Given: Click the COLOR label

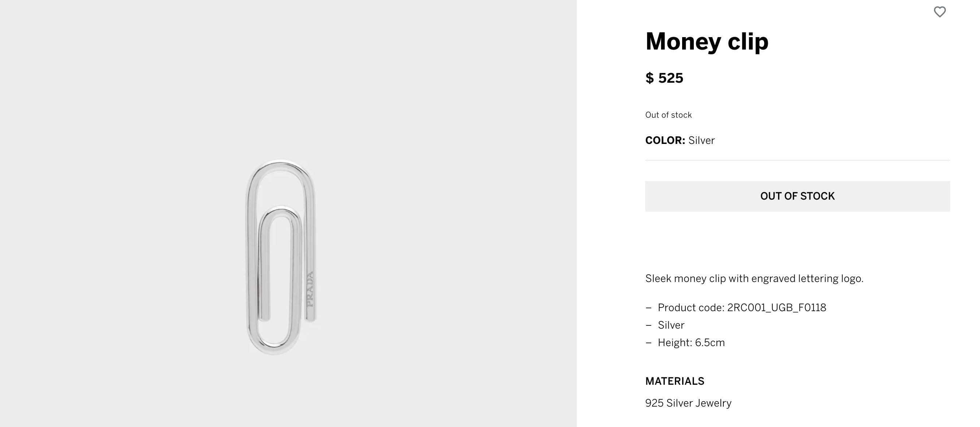Looking at the screenshot, I should tap(665, 140).
